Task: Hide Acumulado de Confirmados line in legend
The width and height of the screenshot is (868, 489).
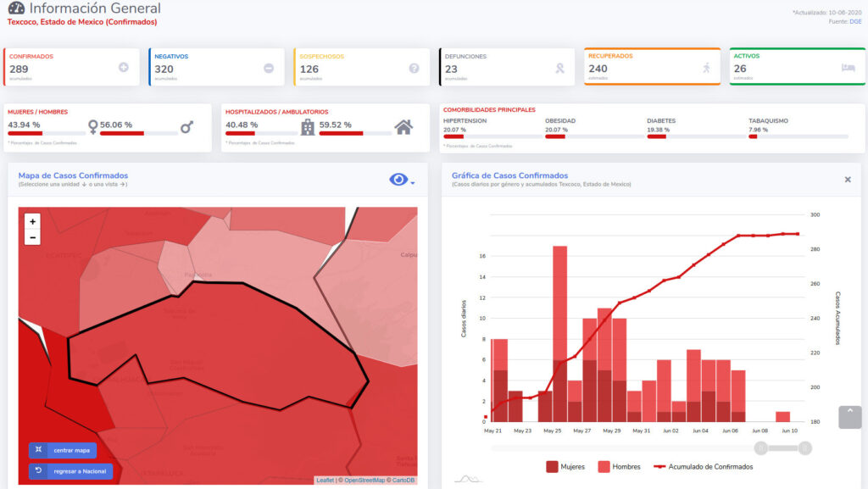Action: click(703, 466)
